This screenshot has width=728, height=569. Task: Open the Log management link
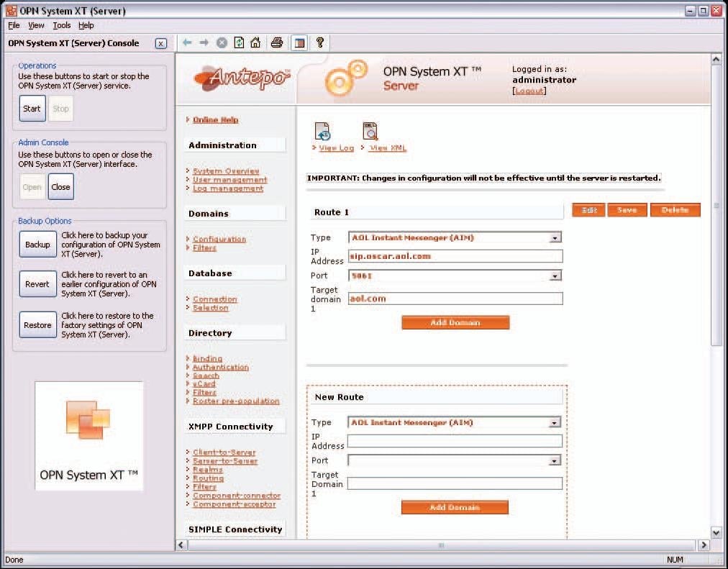228,188
